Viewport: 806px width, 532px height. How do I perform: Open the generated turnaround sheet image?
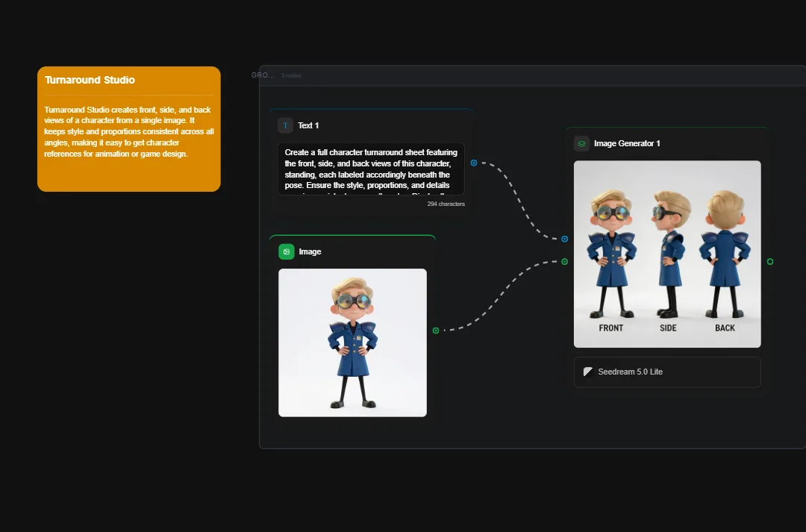pyautogui.click(x=666, y=254)
